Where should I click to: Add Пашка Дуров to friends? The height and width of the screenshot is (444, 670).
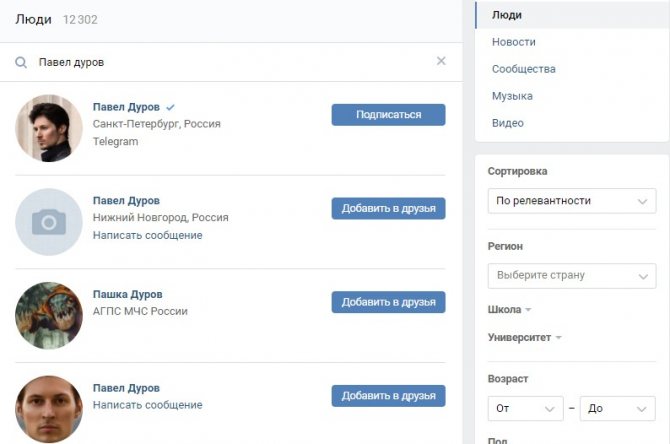388,302
